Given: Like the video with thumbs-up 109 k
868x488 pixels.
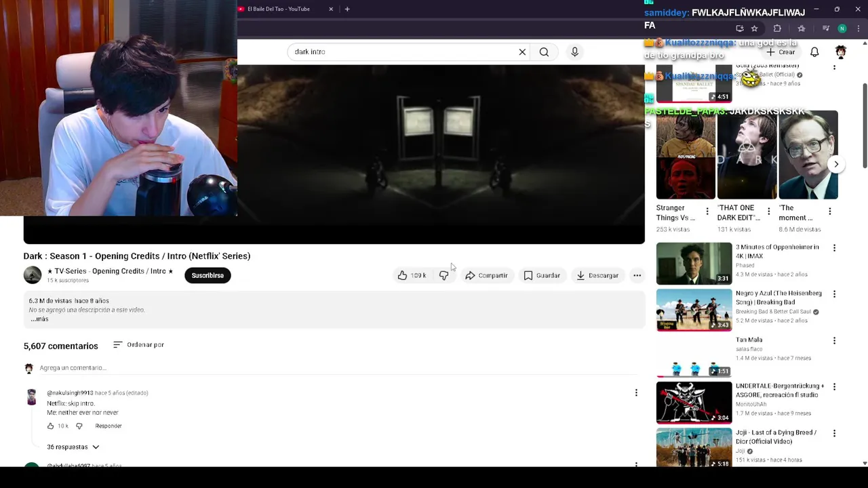Looking at the screenshot, I should [x=412, y=275].
